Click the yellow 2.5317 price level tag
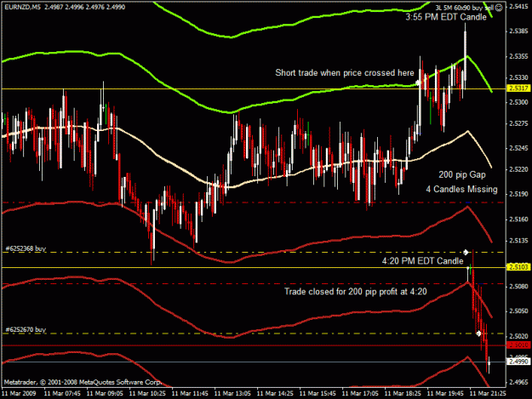 pos(518,88)
